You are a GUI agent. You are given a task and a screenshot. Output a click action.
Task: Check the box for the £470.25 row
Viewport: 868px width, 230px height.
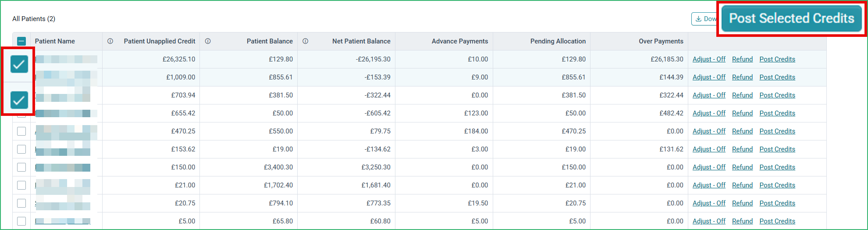(x=21, y=131)
